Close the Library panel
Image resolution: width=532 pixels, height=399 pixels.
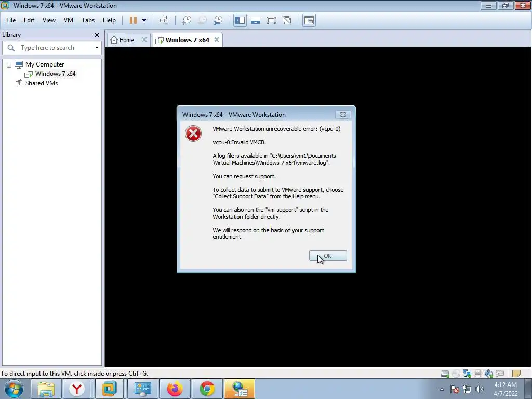point(97,35)
